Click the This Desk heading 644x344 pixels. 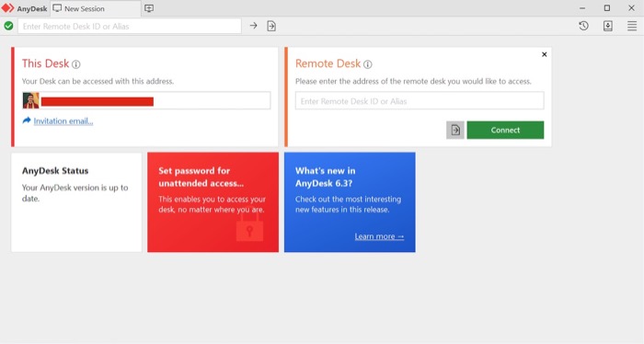[45, 63]
